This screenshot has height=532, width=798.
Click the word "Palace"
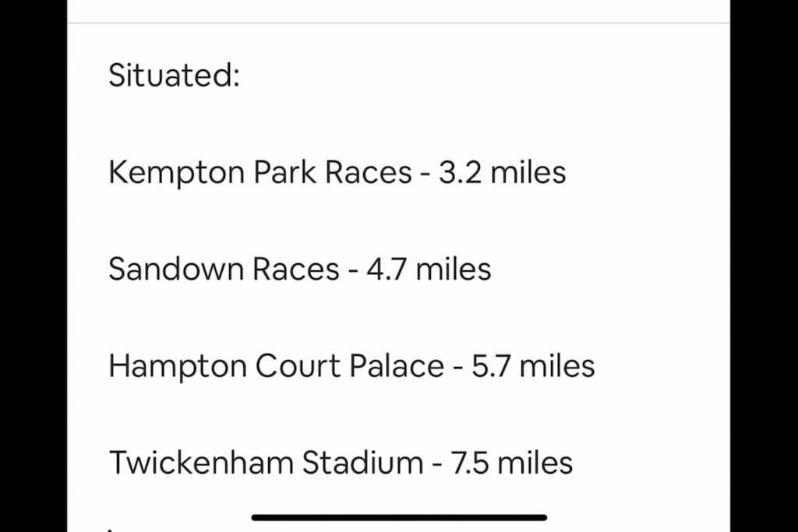coord(397,366)
